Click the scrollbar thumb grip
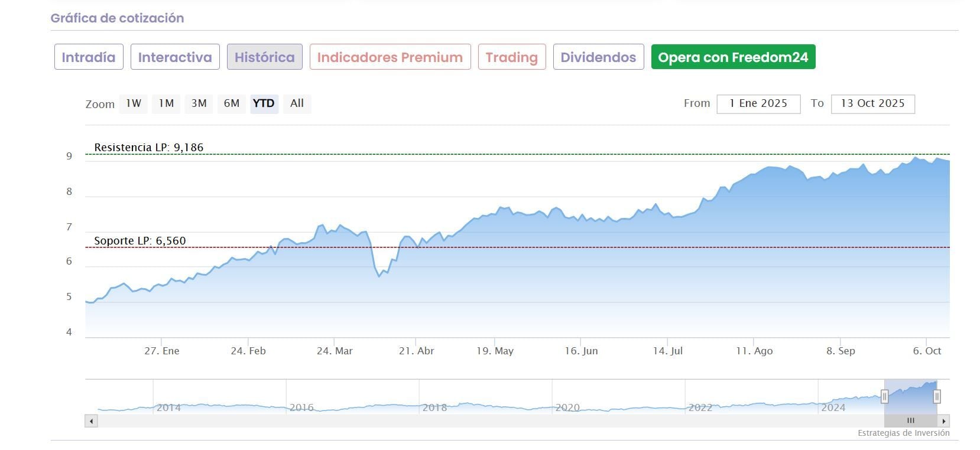980x450 pixels. (910, 421)
